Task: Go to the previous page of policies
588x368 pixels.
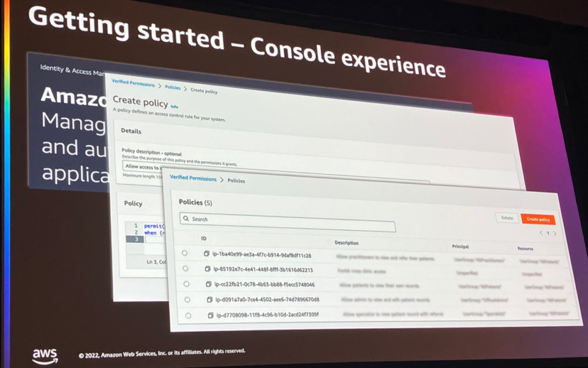Action: (x=541, y=233)
